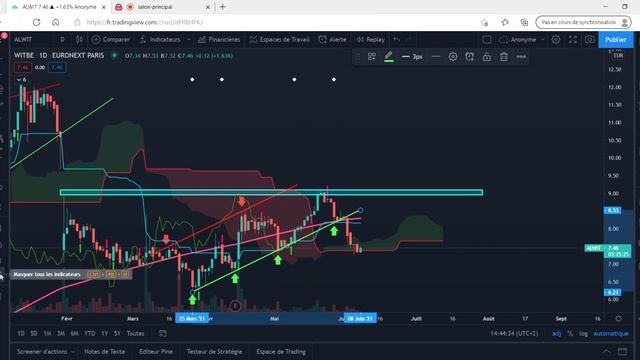Select the 5D time range
This screenshot has width=640, height=360.
click(x=34, y=333)
